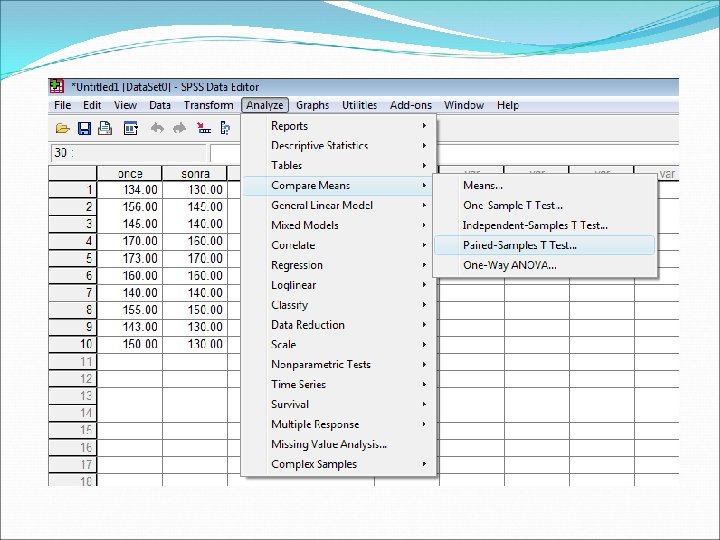720x540 pixels.
Task: Click the Go to Case toolbar icon
Action: coord(204,128)
